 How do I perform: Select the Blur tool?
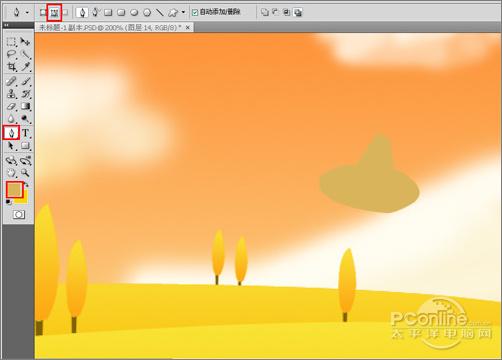click(x=11, y=119)
